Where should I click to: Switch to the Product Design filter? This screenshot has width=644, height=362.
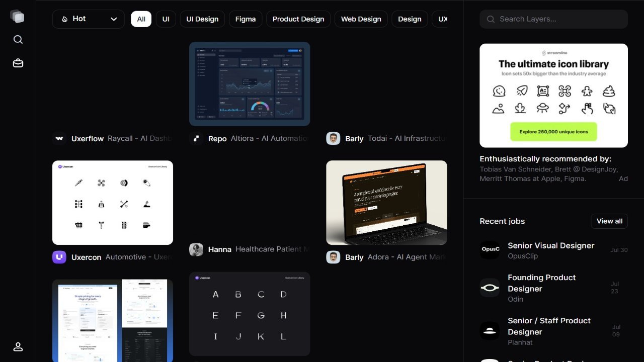point(298,19)
